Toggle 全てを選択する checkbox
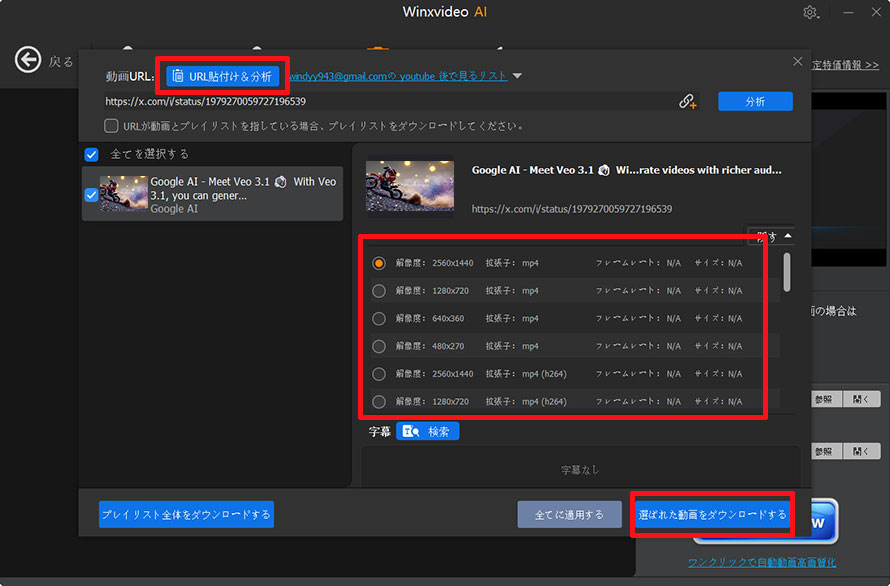 click(x=91, y=154)
